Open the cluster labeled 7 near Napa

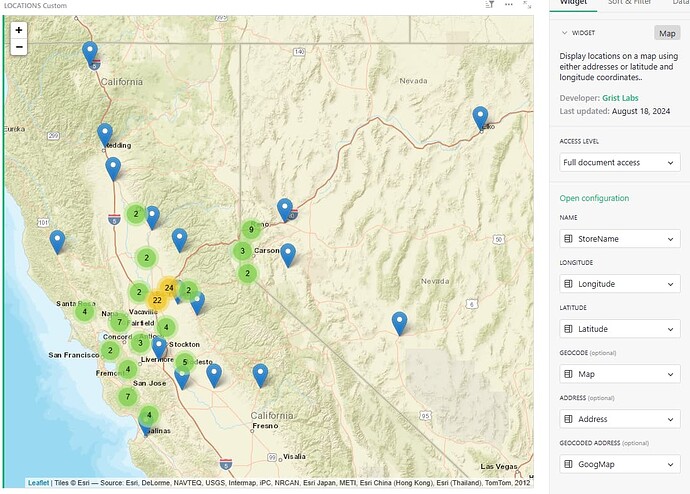119,322
